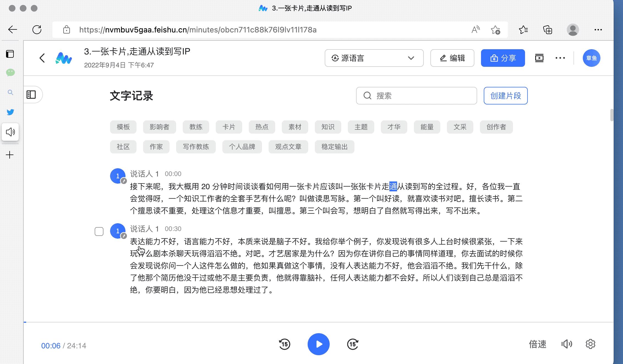Select keyword tag 创作者
Viewport: 623px width, 364px height.
pyautogui.click(x=496, y=127)
